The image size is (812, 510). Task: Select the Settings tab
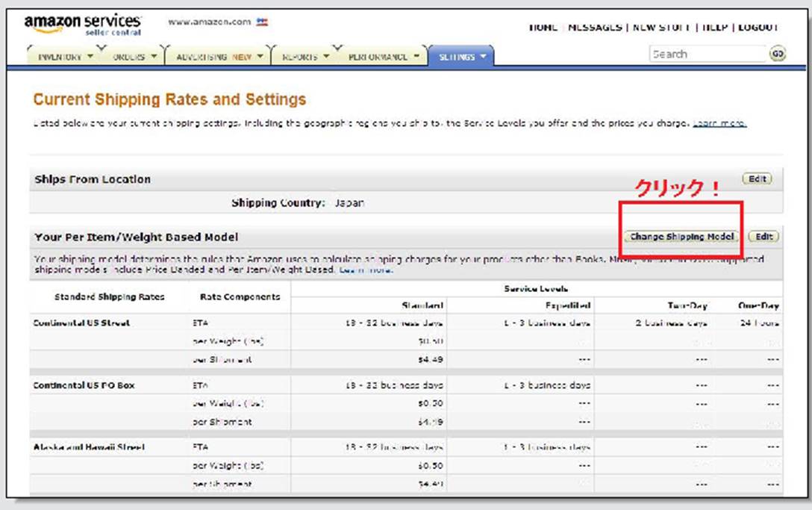click(461, 57)
